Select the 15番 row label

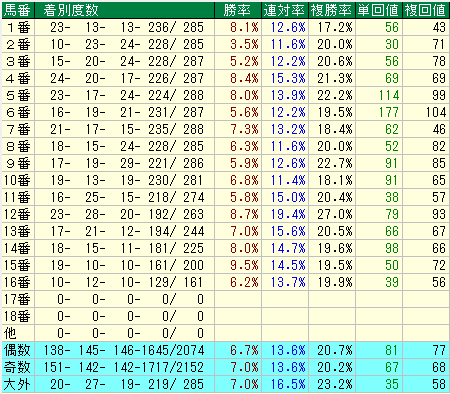click(17, 265)
